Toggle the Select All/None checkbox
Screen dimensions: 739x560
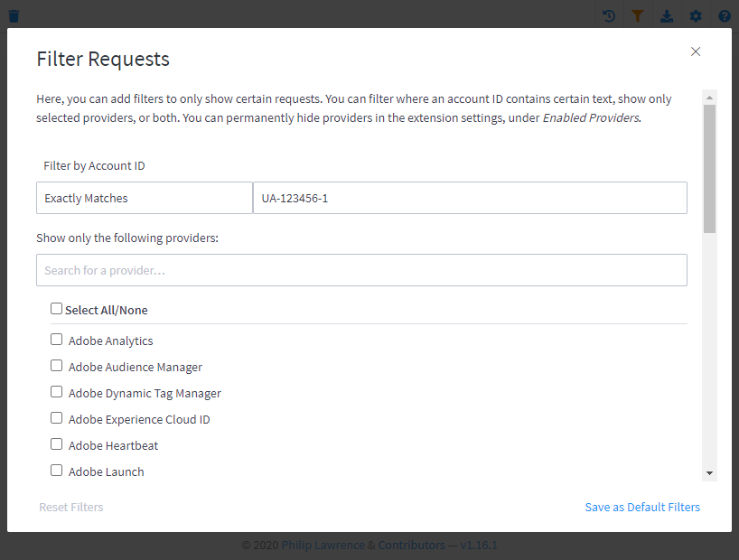pos(57,309)
